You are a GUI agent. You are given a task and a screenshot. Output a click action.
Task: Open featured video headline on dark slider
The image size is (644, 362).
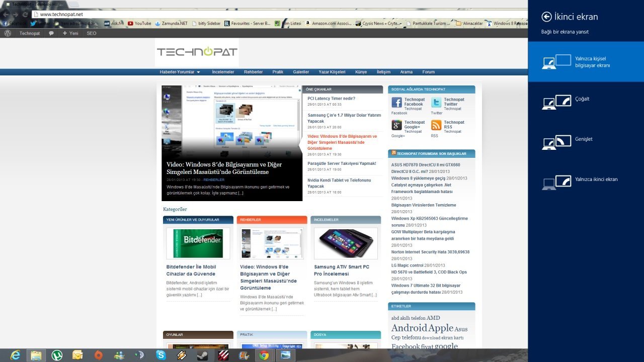[x=224, y=168]
